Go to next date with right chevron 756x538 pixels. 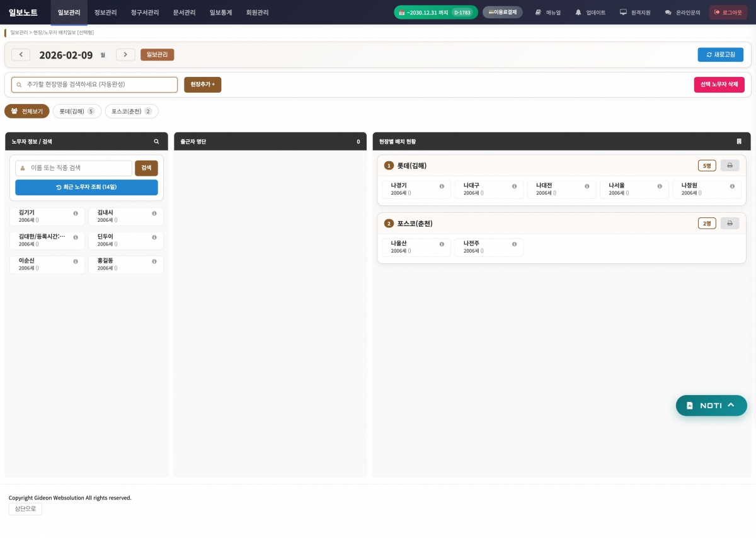click(x=125, y=55)
